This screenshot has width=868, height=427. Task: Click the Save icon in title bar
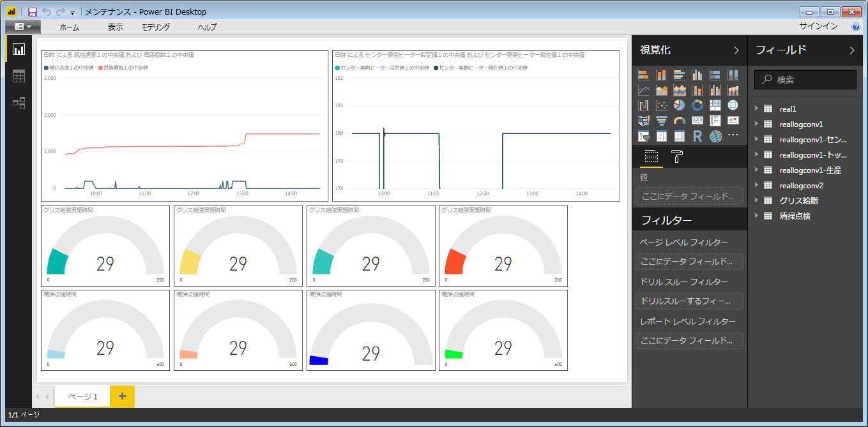[33, 12]
